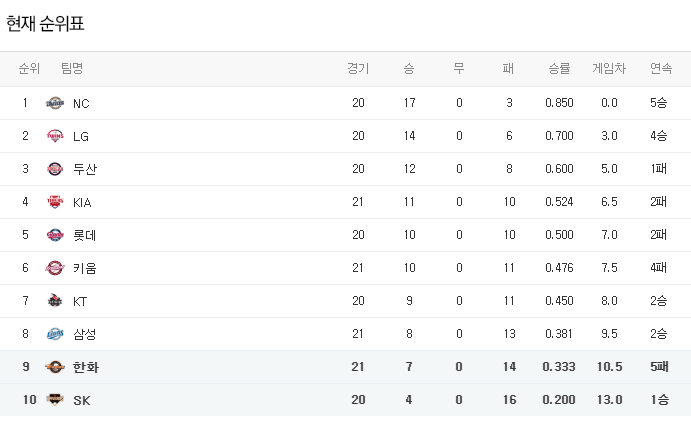
Task: Click the 삼성 Lions logo icon
Action: pyautogui.click(x=54, y=334)
